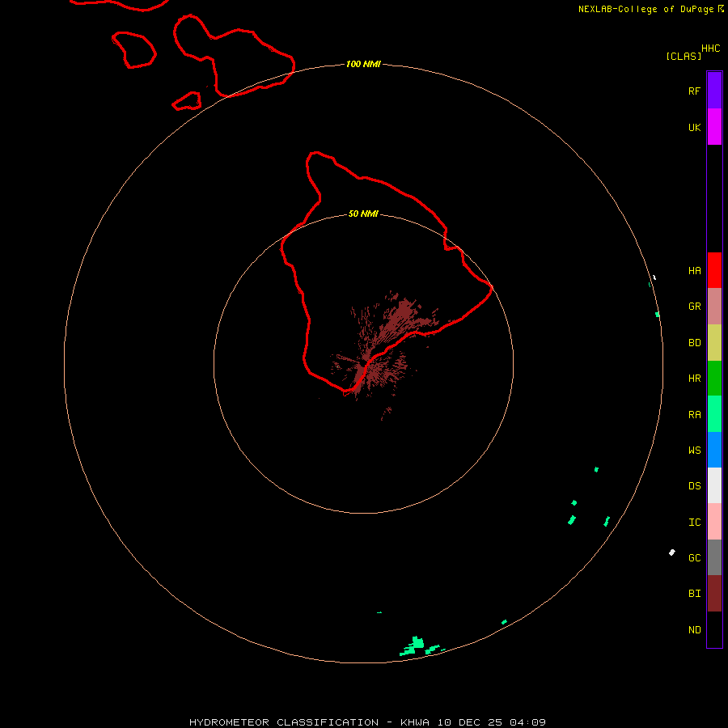Click the WS blue legend swatch
The height and width of the screenshot is (728, 728).
point(714,450)
